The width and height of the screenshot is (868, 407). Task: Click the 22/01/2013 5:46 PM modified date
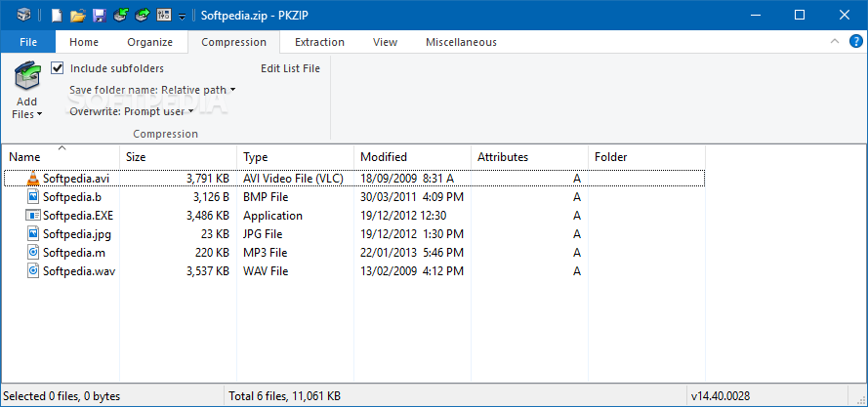pos(412,253)
